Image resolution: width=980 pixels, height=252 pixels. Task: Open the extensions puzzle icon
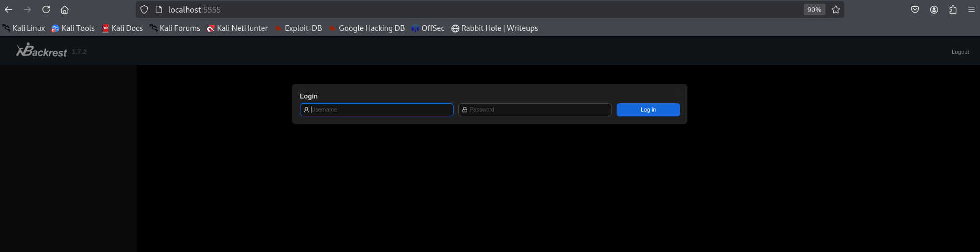(x=953, y=9)
